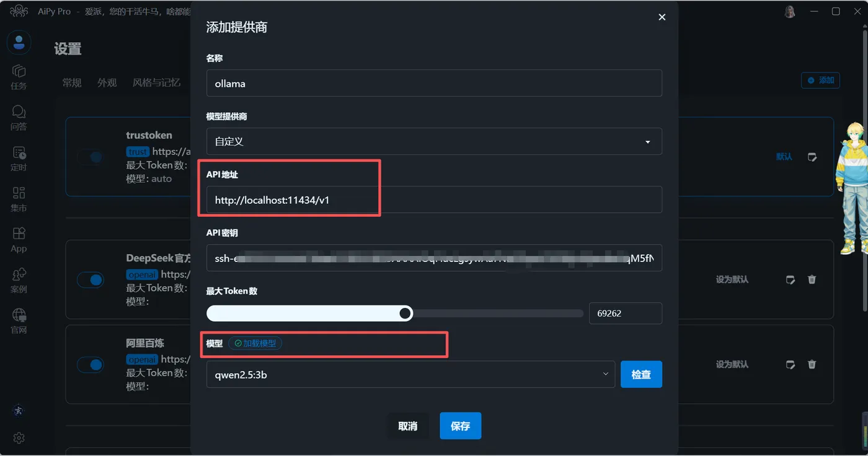Screen dimensions: 868x456
Task: Open the 模型提供商 dropdown showing 自定义
Action: point(434,141)
